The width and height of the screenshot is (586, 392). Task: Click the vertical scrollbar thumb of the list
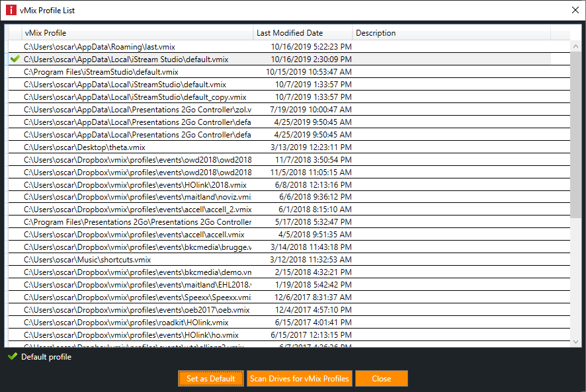tap(575, 134)
